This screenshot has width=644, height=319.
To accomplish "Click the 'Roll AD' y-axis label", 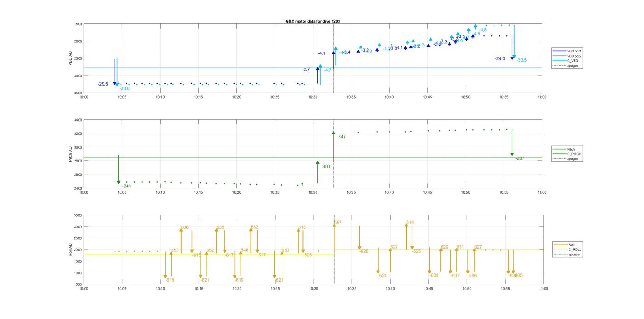I will click(71, 249).
